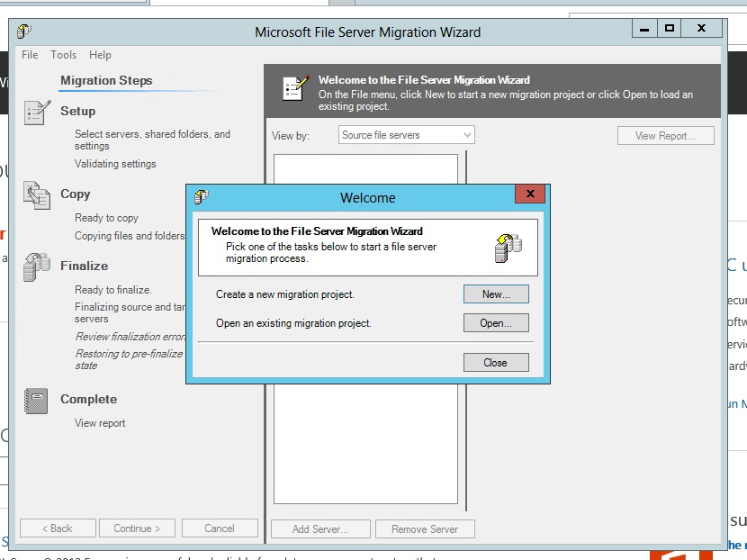The width and height of the screenshot is (747, 560).
Task: Click 'Copying files and folders' step text
Action: pyautogui.click(x=130, y=236)
